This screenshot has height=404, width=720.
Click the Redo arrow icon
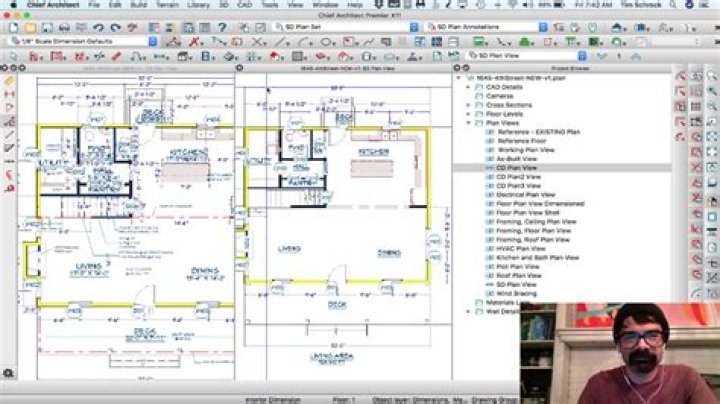point(115,28)
